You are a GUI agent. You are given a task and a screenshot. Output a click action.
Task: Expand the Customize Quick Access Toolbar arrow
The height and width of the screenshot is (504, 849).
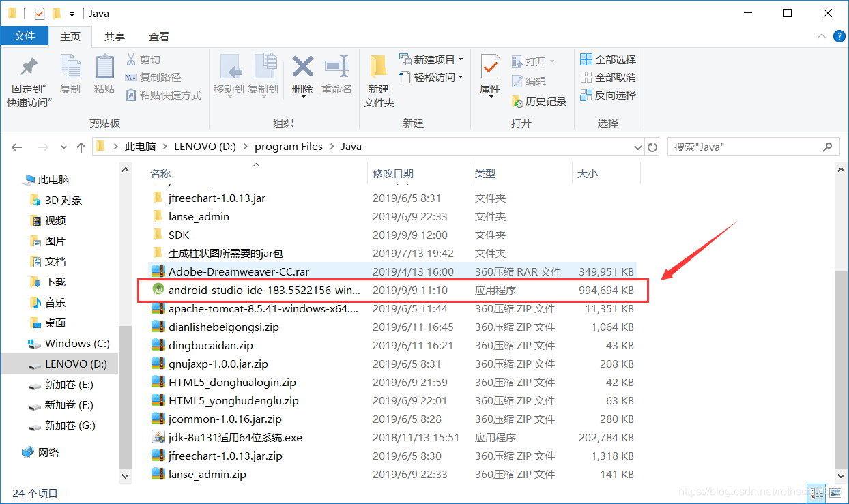coord(72,14)
